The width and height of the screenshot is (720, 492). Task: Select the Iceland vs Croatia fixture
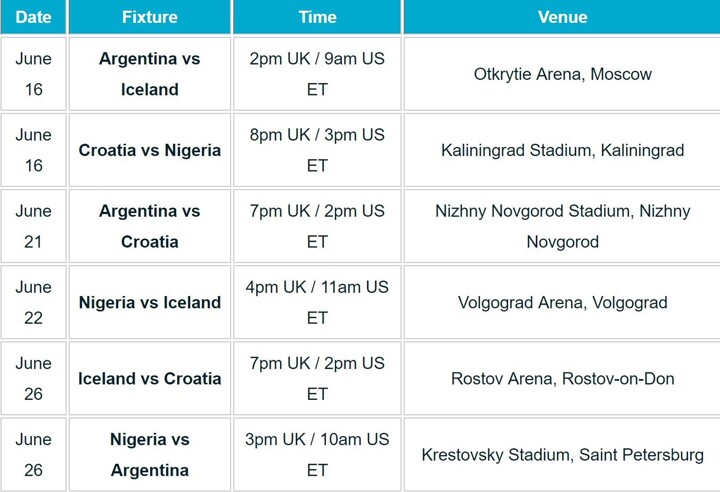[149, 378]
